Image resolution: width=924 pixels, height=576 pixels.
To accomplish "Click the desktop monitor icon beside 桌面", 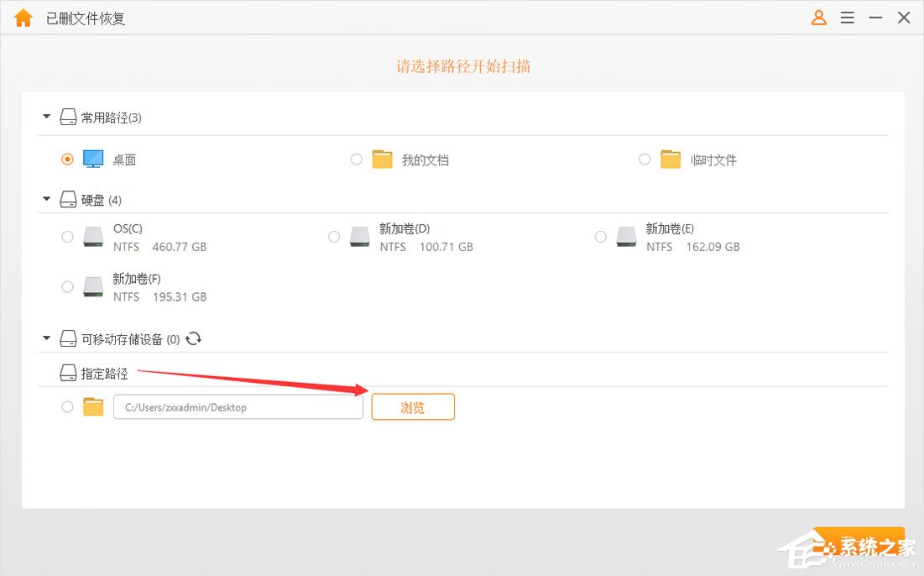I will [x=94, y=159].
